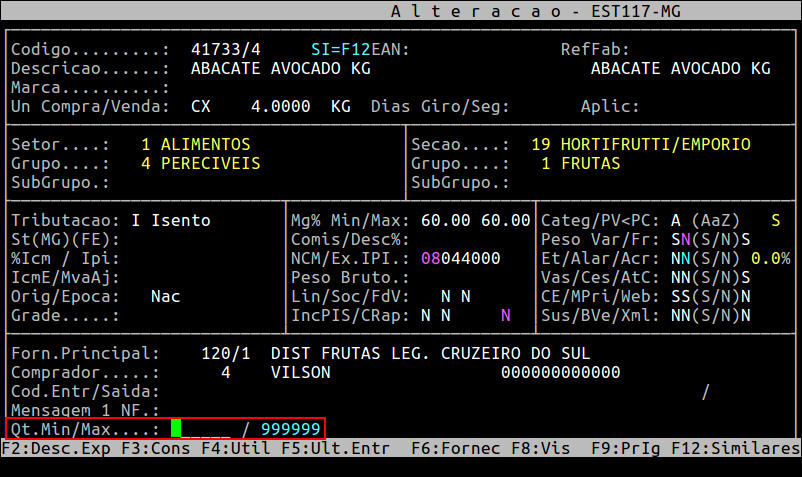The width and height of the screenshot is (802, 477).
Task: Select the 999999 maximum quantity value
Action: 290,429
